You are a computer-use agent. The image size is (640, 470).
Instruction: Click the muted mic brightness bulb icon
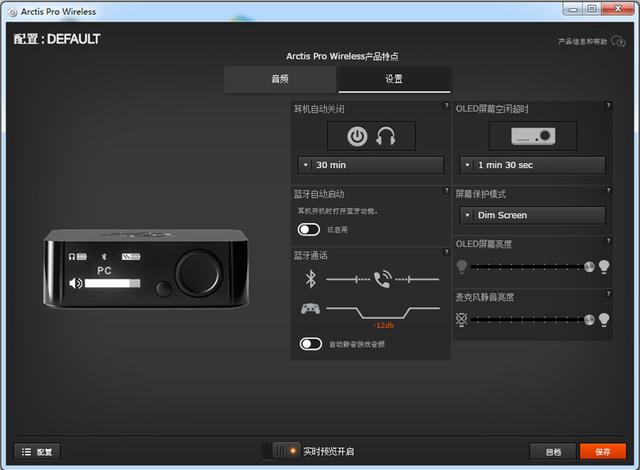(461, 319)
